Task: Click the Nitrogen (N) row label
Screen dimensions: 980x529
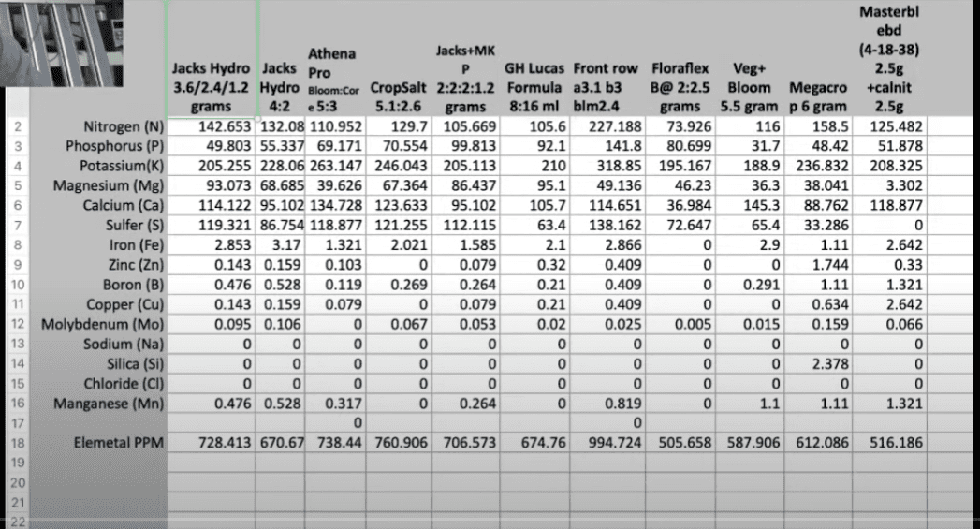Action: coord(124,127)
